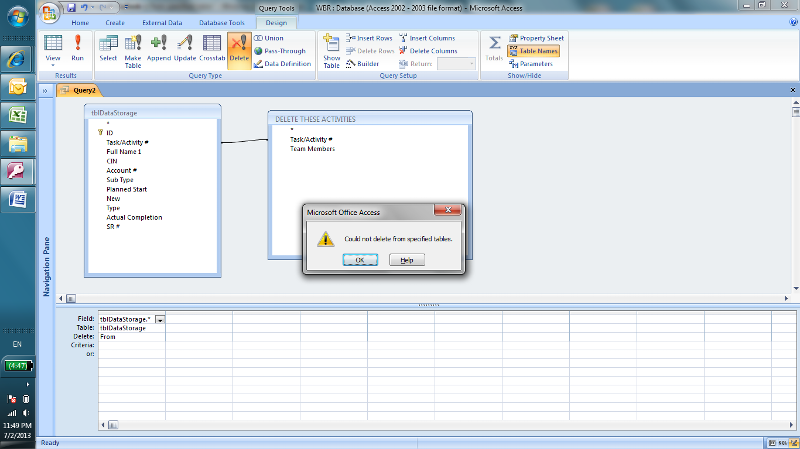Click down arrow of design pane vertical scrollbar
Viewport: 800px width, 449px height.
tap(795, 288)
